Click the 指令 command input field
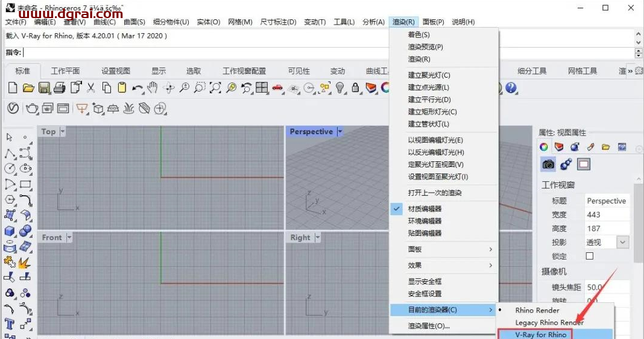Viewport: 644px width, 339px height. 327,52
